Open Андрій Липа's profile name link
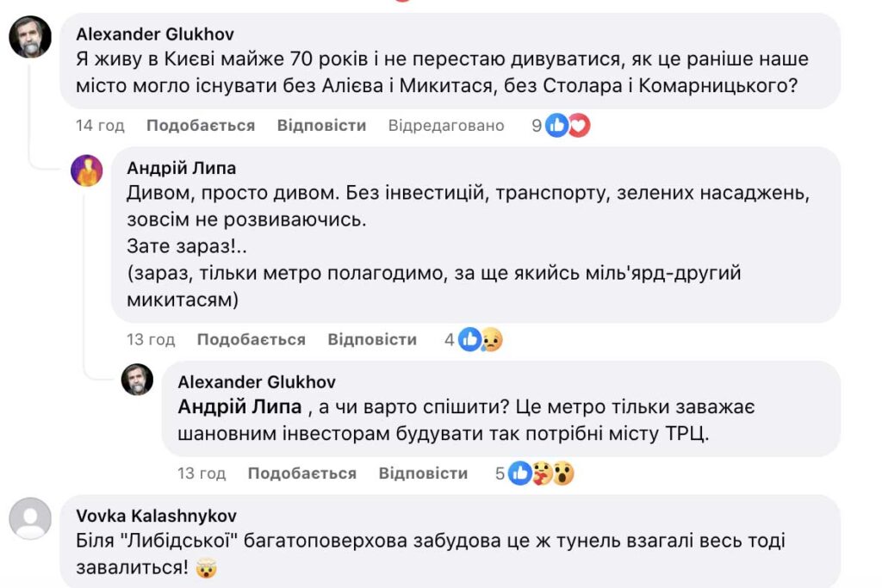882x588 pixels. 181,168
